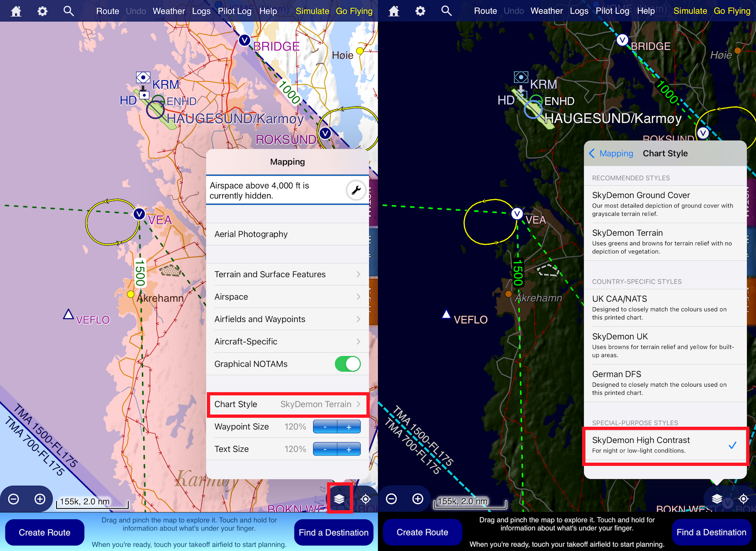Tap Simulate in right screen
Viewport: 756px width, 551px height.
tap(690, 11)
